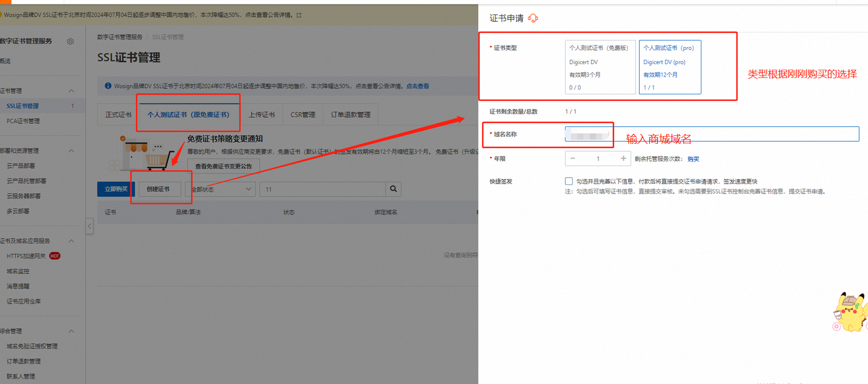Click the settings gear beside 数字证书管理服务

(70, 42)
